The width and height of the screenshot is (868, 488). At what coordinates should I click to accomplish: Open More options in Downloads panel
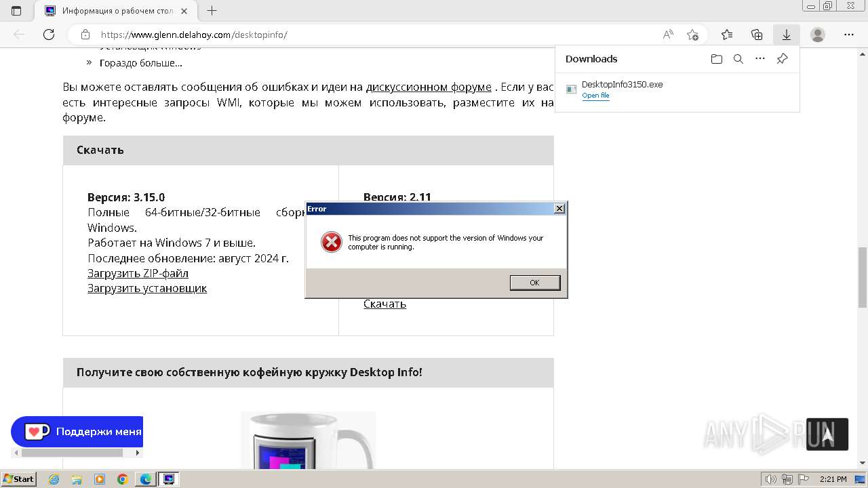pos(760,59)
